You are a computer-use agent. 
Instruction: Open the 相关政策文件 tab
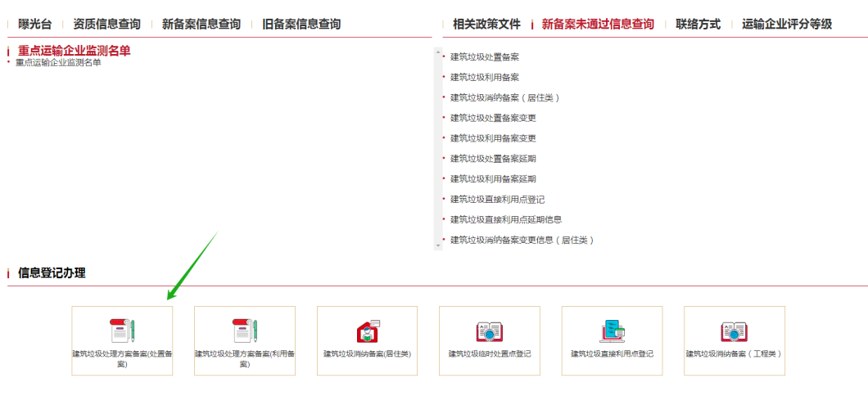pyautogui.click(x=486, y=25)
